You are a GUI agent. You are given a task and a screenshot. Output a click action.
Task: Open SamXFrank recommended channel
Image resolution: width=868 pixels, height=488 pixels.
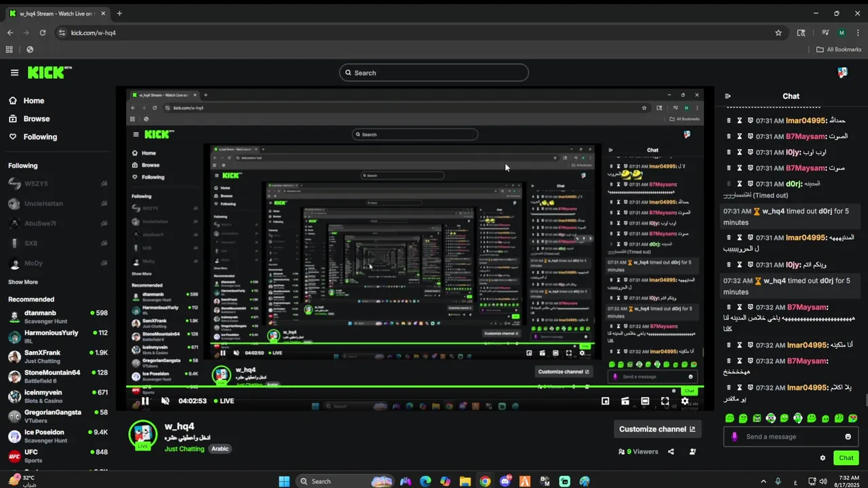click(58, 357)
